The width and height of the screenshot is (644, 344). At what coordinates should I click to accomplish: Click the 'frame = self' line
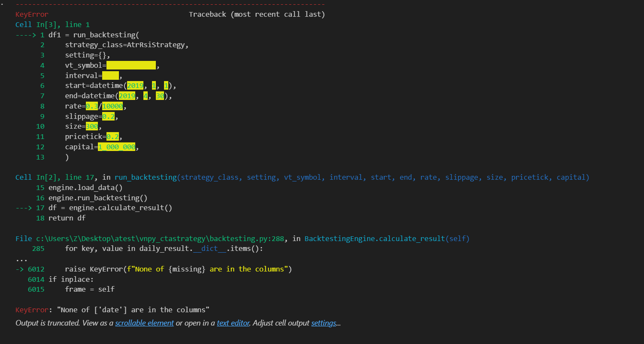tap(90, 289)
